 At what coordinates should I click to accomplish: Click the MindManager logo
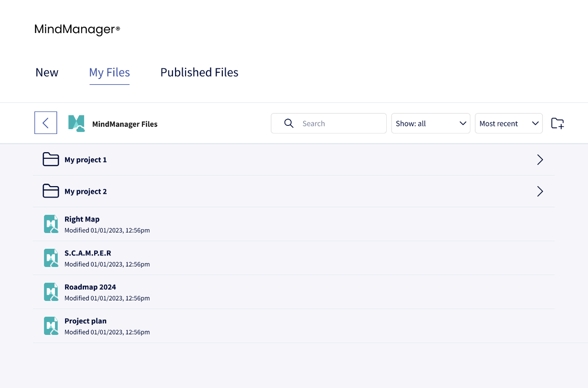coord(77,30)
